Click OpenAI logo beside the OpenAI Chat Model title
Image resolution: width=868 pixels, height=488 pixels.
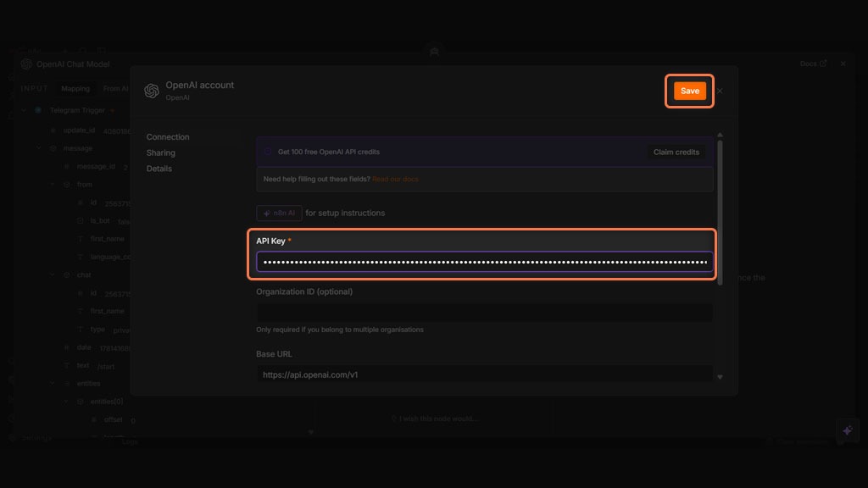tap(26, 64)
